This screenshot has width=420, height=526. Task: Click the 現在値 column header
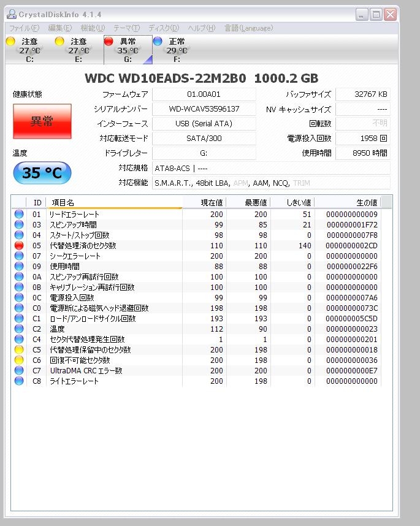pos(204,202)
